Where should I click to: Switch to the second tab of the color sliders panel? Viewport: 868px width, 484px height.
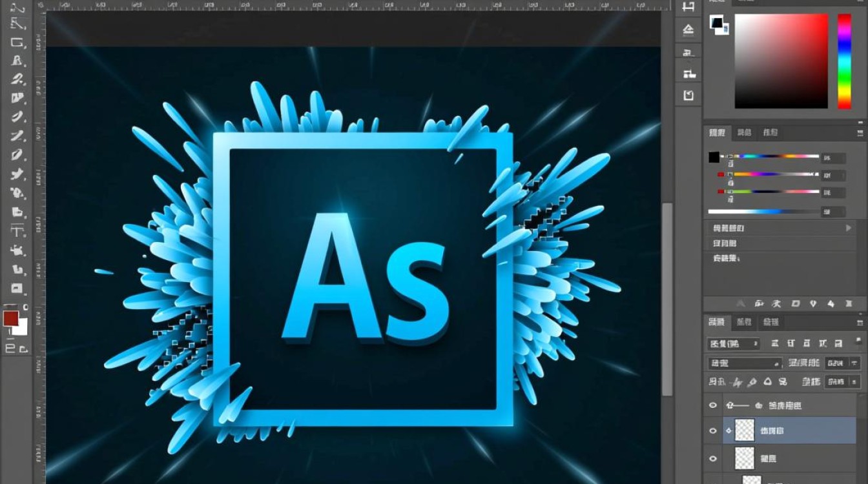tap(744, 132)
